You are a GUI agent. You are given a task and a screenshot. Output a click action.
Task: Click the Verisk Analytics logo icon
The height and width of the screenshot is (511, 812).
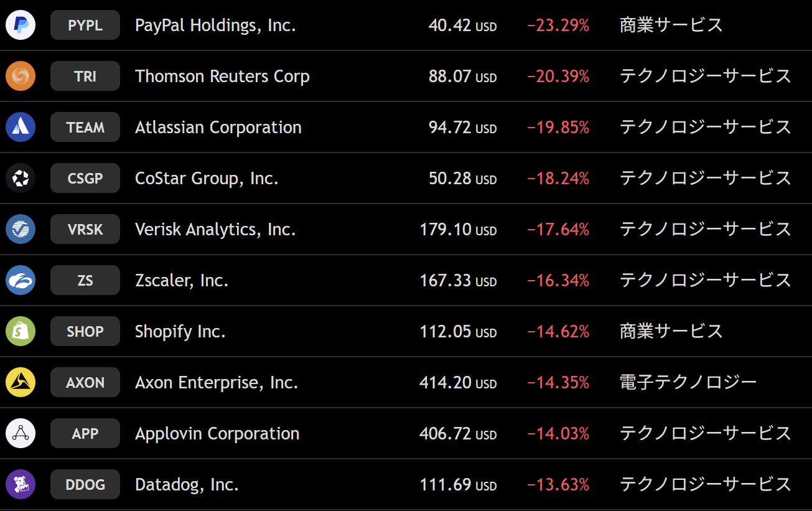(21, 230)
